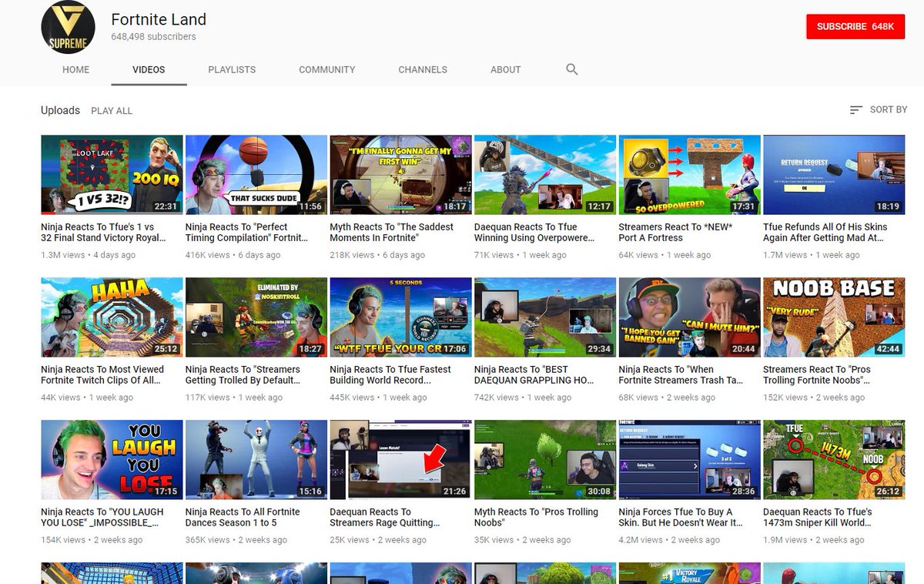This screenshot has height=584, width=924.
Task: Open the 'So Overpowered' Port A Fortress thumbnail
Action: (x=689, y=175)
